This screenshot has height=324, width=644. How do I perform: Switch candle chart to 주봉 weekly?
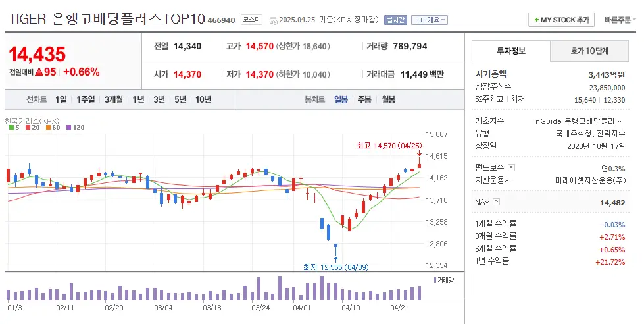click(364, 99)
